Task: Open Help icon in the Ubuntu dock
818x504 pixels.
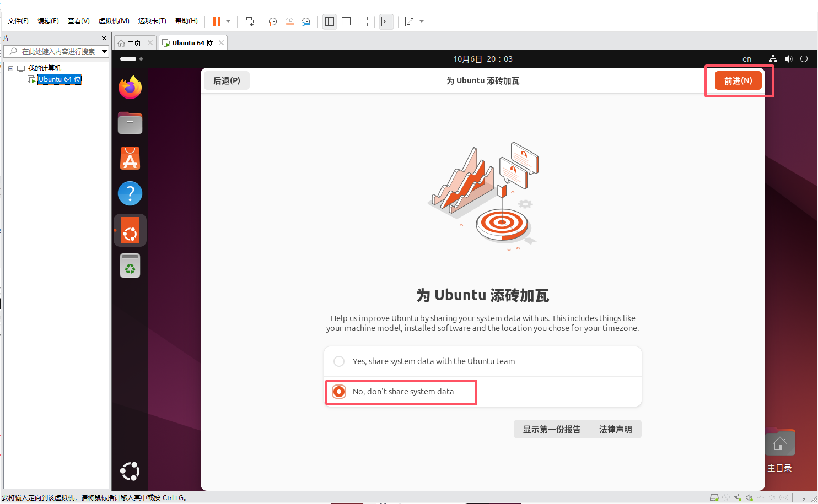Action: click(130, 193)
